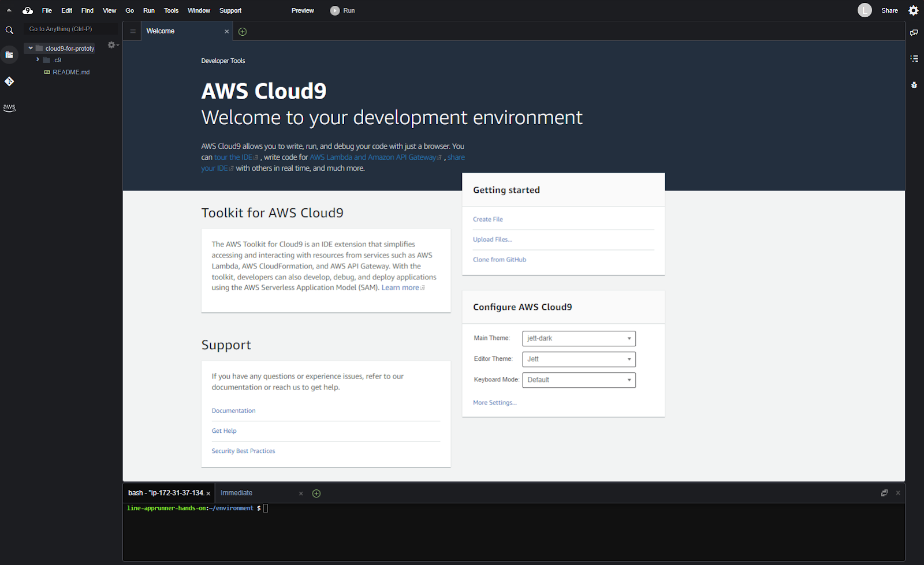Click the Go to Anything search field
Viewport: 924px width, 565px height.
70,28
